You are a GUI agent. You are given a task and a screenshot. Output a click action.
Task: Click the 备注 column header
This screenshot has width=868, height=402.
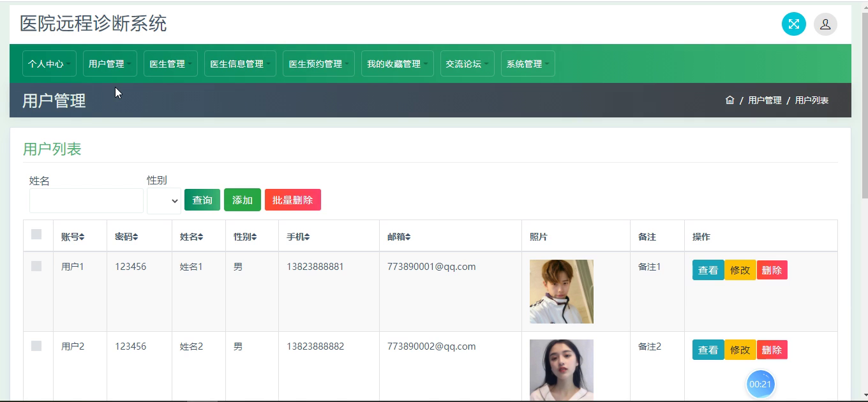pyautogui.click(x=647, y=237)
